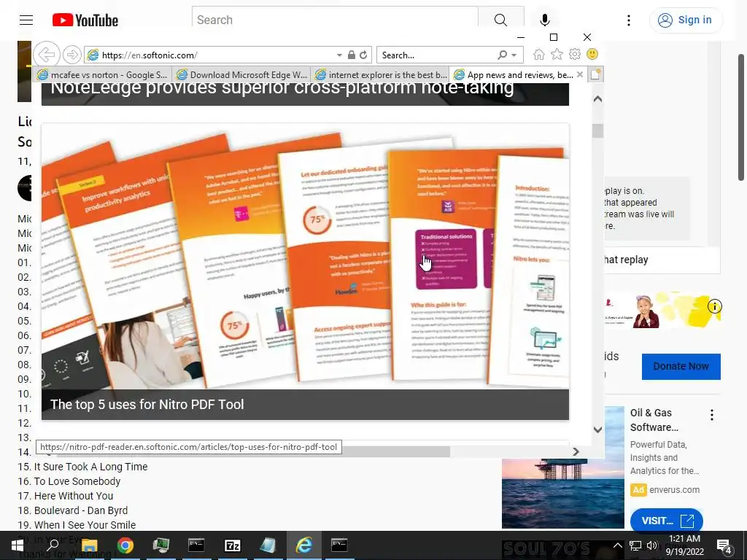
Task: Open the IE tools gear menu
Action: [x=575, y=54]
